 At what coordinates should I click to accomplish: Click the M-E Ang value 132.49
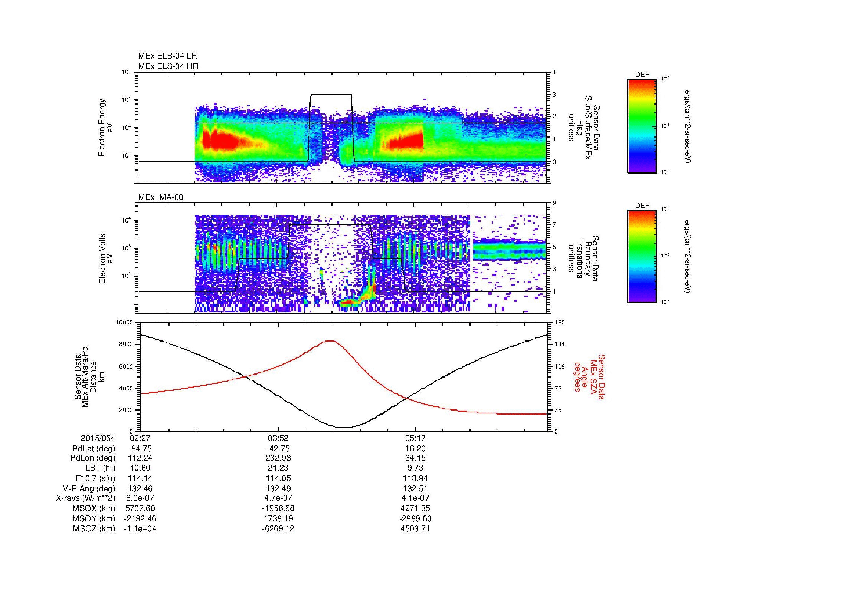(278, 488)
